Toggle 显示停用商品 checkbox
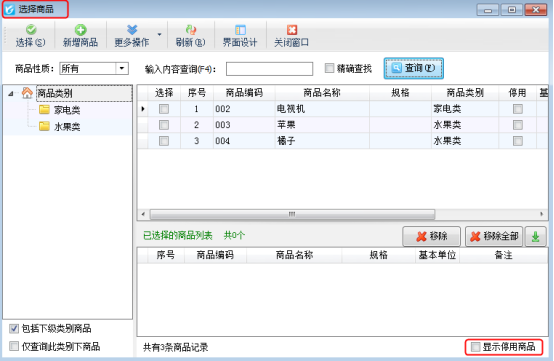Viewport: 554px width, 361px height. click(476, 347)
